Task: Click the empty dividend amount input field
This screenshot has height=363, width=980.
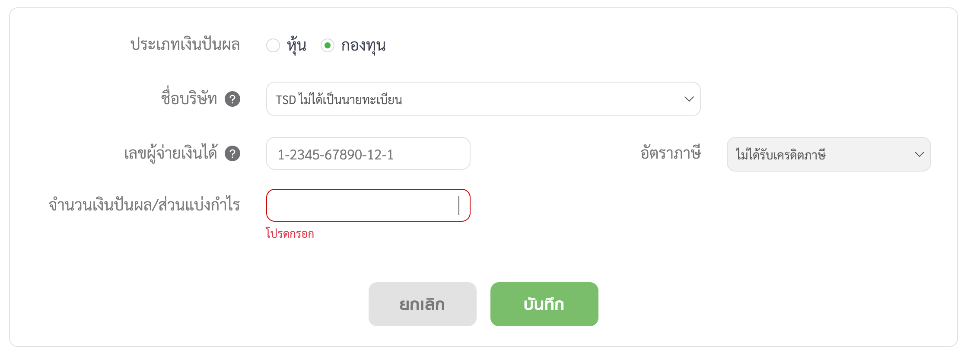Action: click(x=368, y=205)
